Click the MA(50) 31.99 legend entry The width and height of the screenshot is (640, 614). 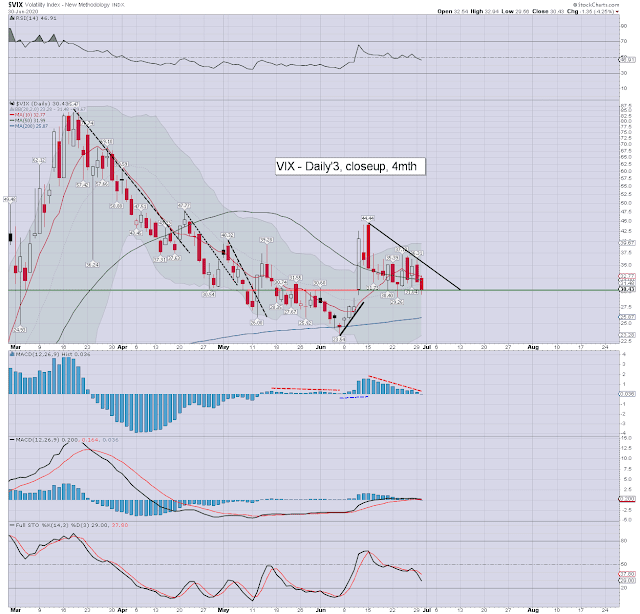[x=28, y=120]
